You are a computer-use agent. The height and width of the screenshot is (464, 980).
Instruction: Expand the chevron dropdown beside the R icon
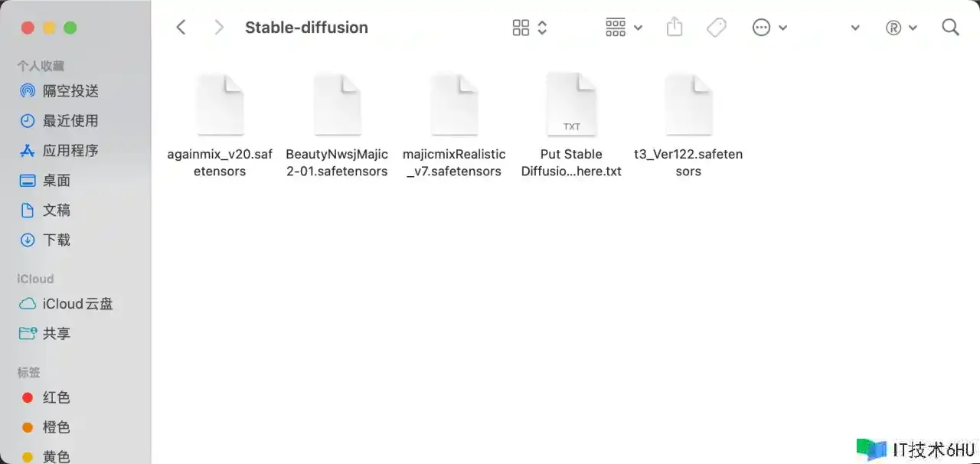click(913, 28)
